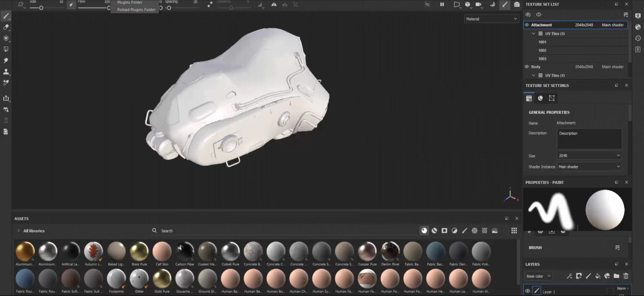The width and height of the screenshot is (644, 296).
Task: Add a new folder in Layers panel
Action: (x=616, y=276)
